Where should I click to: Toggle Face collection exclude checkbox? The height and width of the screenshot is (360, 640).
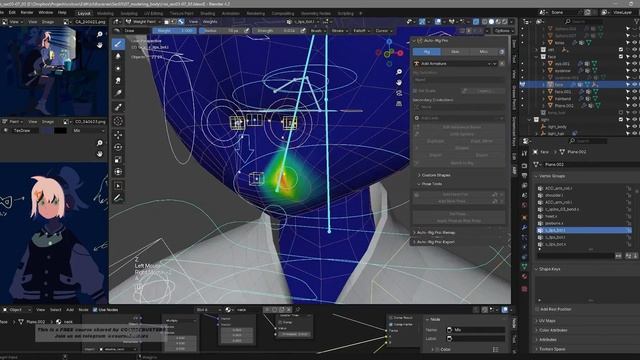(621, 56)
